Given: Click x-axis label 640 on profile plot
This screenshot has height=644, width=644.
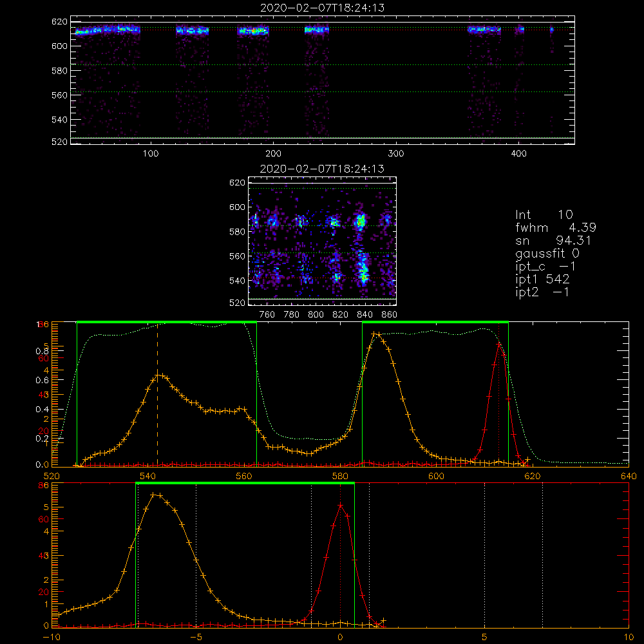Looking at the screenshot, I should pyautogui.click(x=629, y=477).
